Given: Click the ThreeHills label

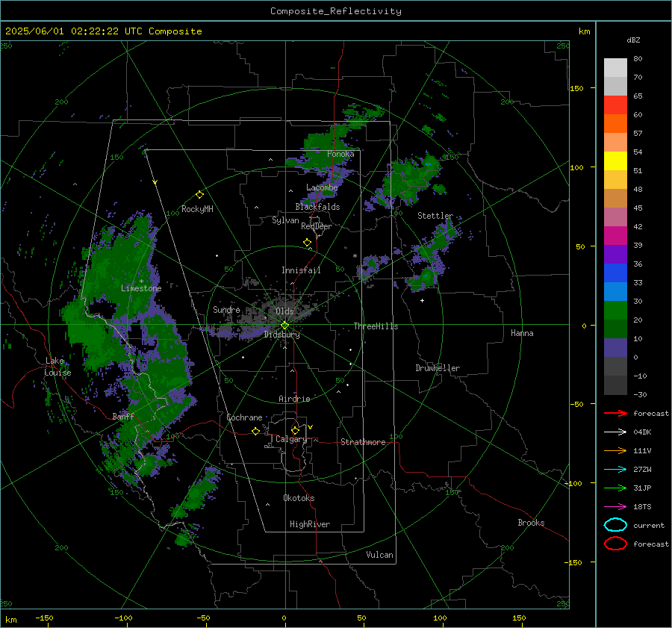Looking at the screenshot, I should coord(376,326).
